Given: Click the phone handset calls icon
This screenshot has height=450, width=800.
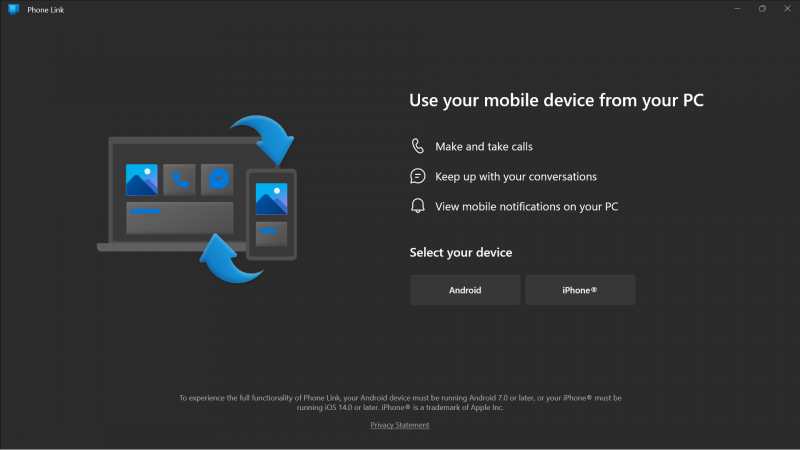Looking at the screenshot, I should (417, 146).
